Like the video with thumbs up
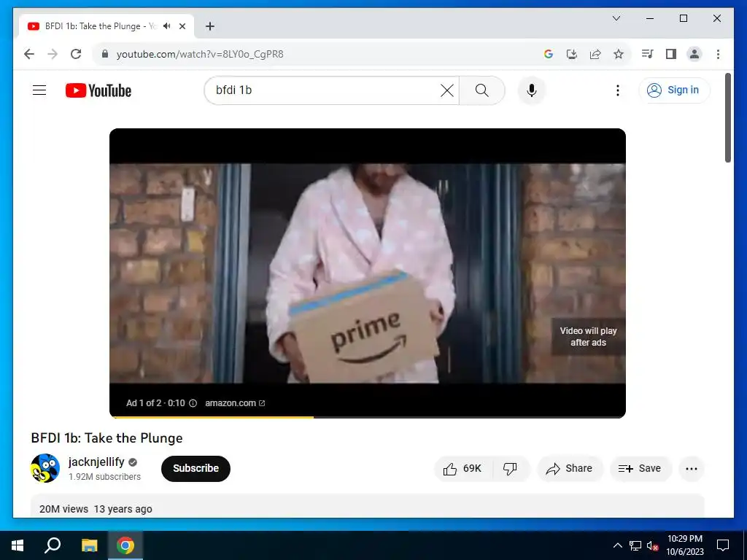Screen dimensions: 747x560 tap(462, 469)
